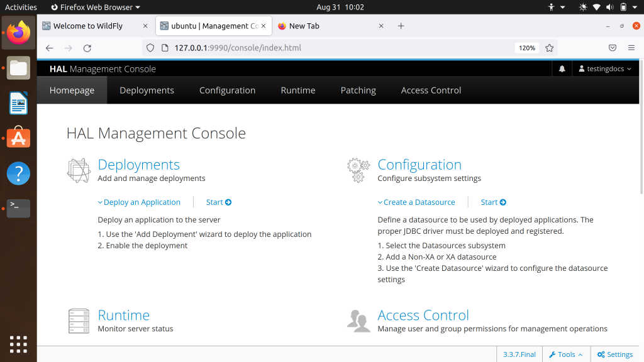Click the tracking protection shield icon
644x362 pixels.
pos(149,47)
